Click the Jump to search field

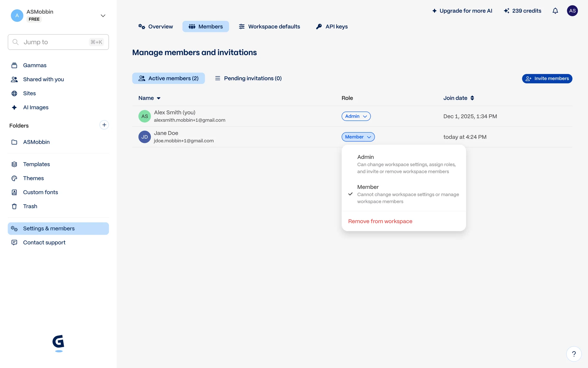point(58,42)
